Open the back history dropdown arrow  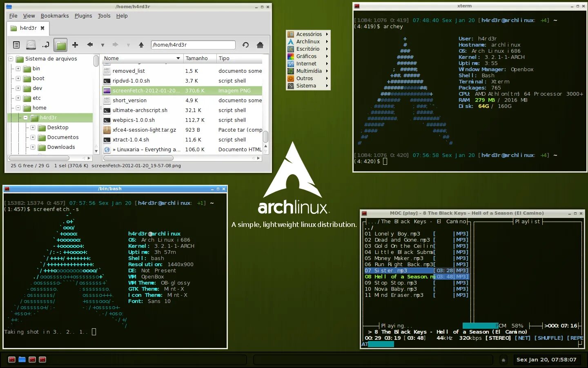click(x=102, y=45)
